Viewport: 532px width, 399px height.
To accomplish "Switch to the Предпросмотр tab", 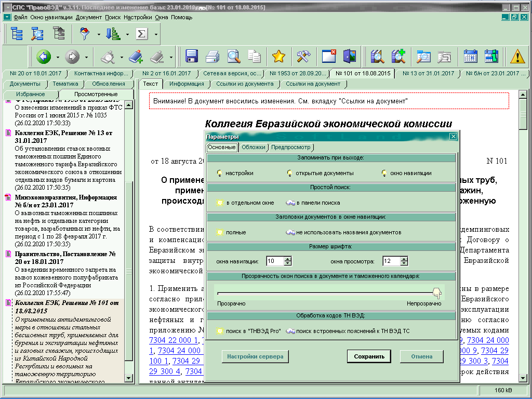I will (x=291, y=147).
